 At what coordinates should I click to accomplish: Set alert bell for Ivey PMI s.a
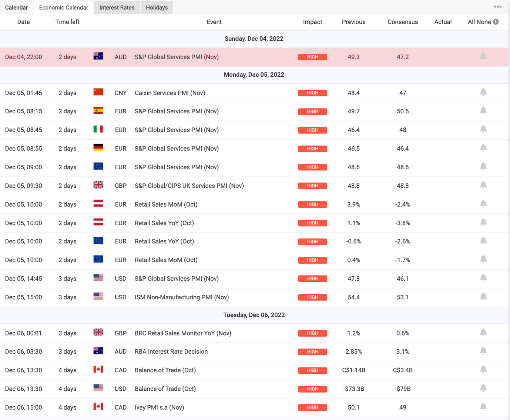(483, 407)
